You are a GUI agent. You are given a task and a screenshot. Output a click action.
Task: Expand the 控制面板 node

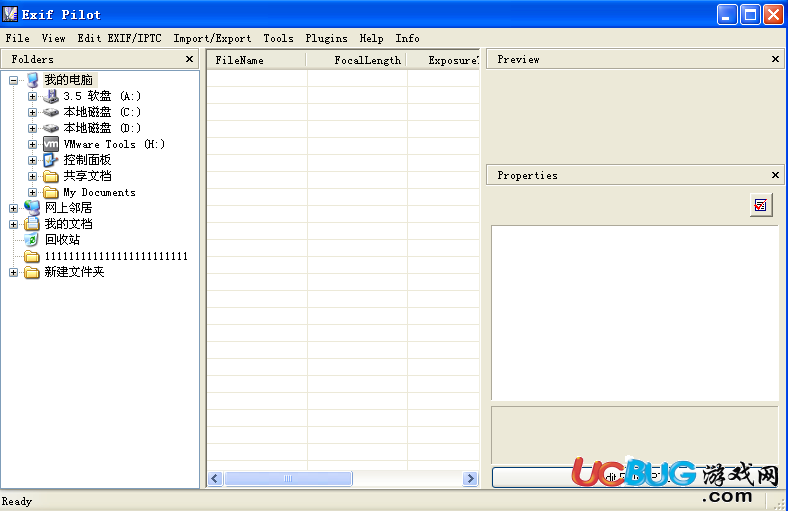tap(32, 161)
